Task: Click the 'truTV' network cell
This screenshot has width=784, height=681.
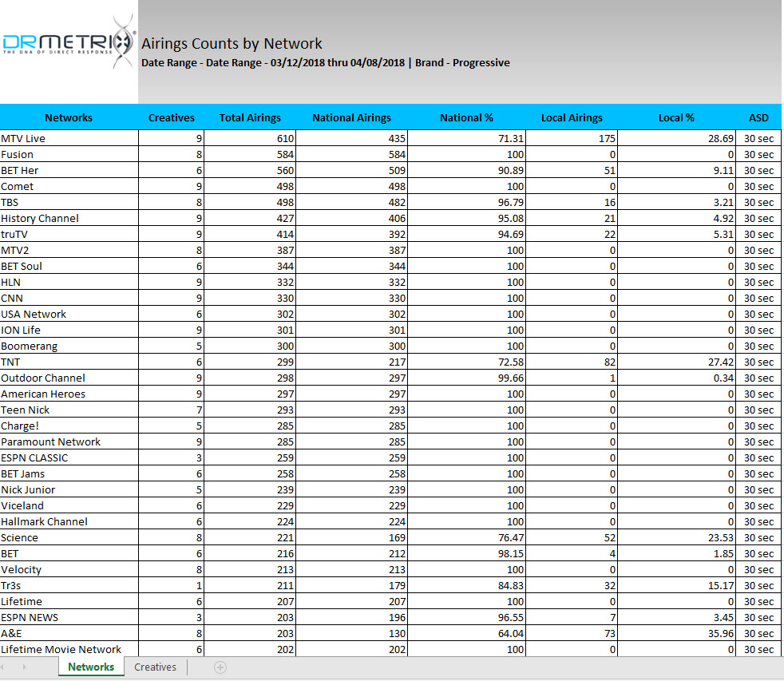Action: [69, 235]
